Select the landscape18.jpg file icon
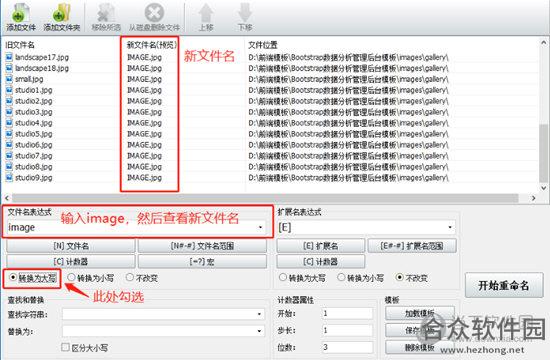The image size is (550, 360). tap(9, 68)
